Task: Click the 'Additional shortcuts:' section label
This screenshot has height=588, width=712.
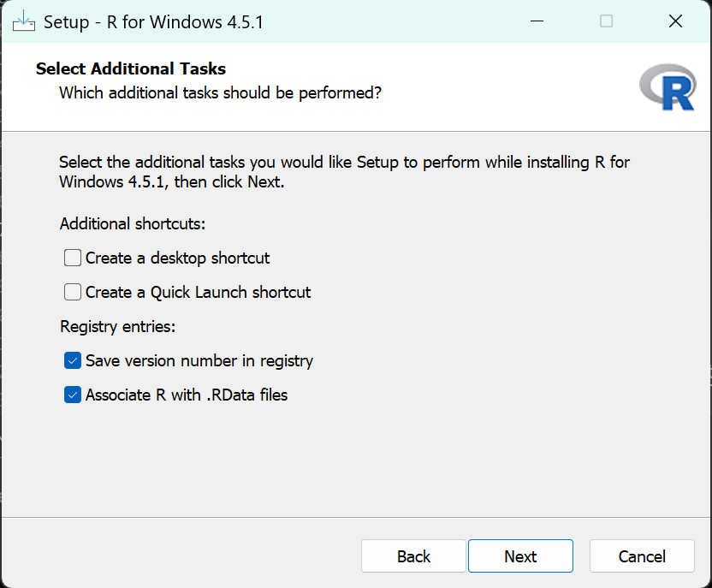Action: (133, 224)
